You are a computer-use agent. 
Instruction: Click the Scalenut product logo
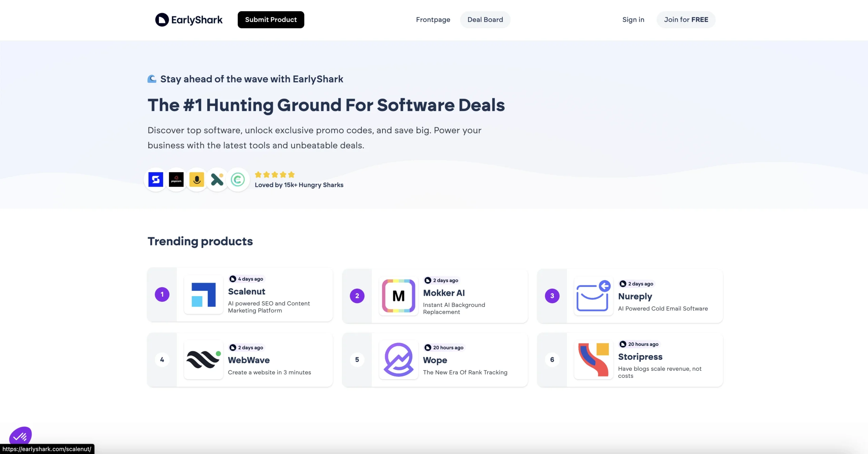203,294
